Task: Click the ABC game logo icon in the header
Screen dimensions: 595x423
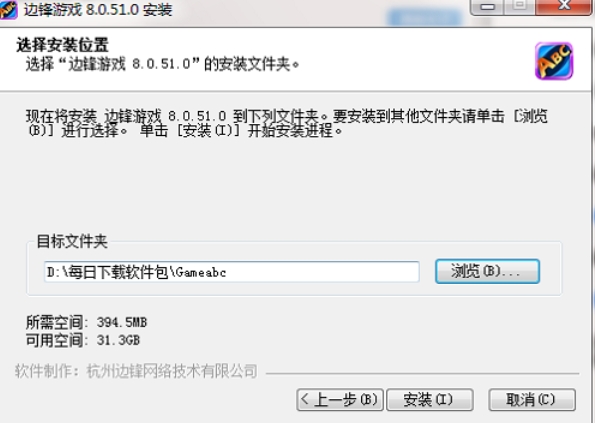Action: (x=554, y=61)
